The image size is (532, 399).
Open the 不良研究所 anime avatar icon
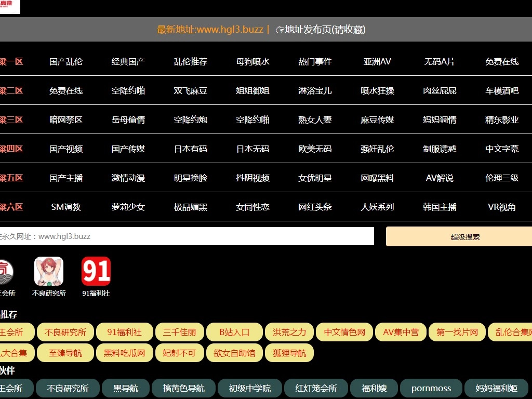click(x=49, y=271)
